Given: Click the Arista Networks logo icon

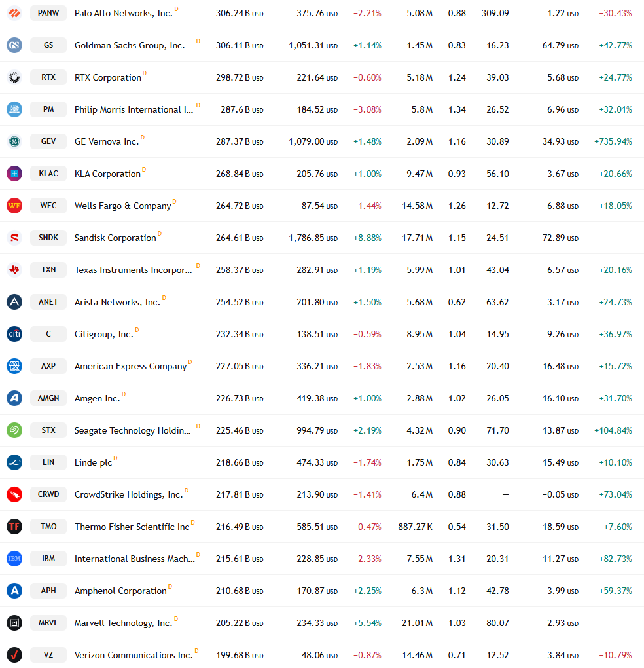Looking at the screenshot, I should [x=14, y=302].
